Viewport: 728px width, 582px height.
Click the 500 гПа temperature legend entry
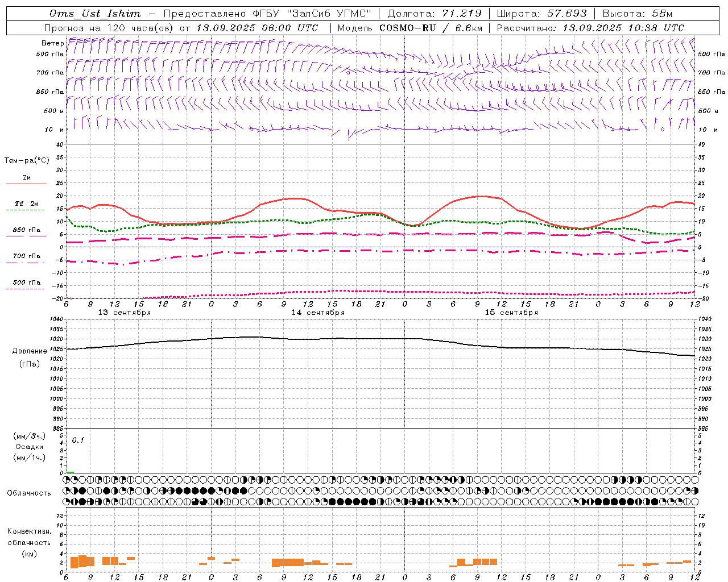tap(26, 282)
